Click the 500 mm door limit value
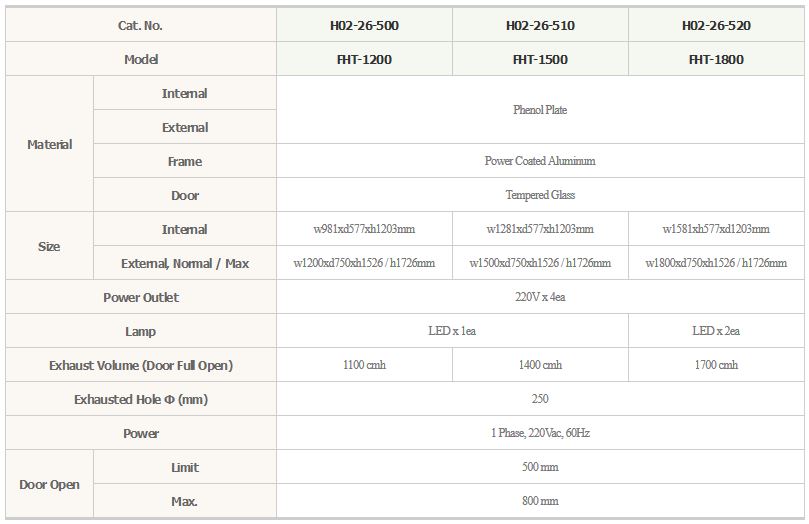Image resolution: width=809 pixels, height=524 pixels. tap(540, 467)
